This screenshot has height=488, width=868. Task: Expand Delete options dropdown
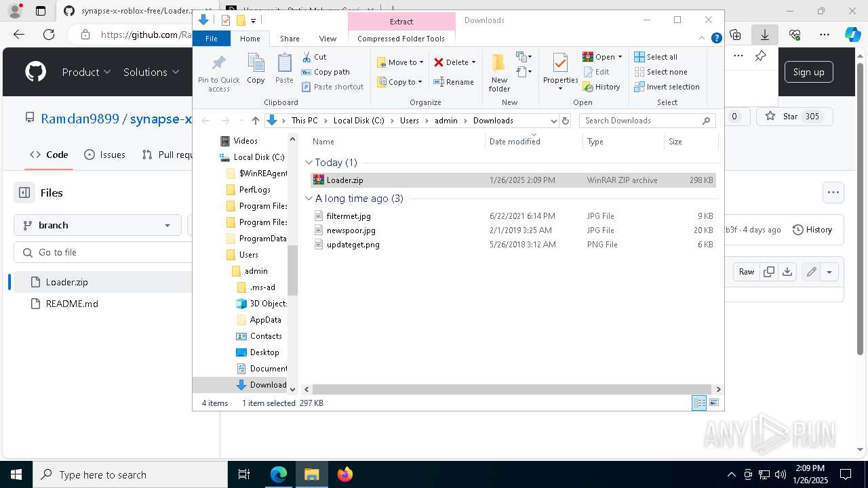473,62
